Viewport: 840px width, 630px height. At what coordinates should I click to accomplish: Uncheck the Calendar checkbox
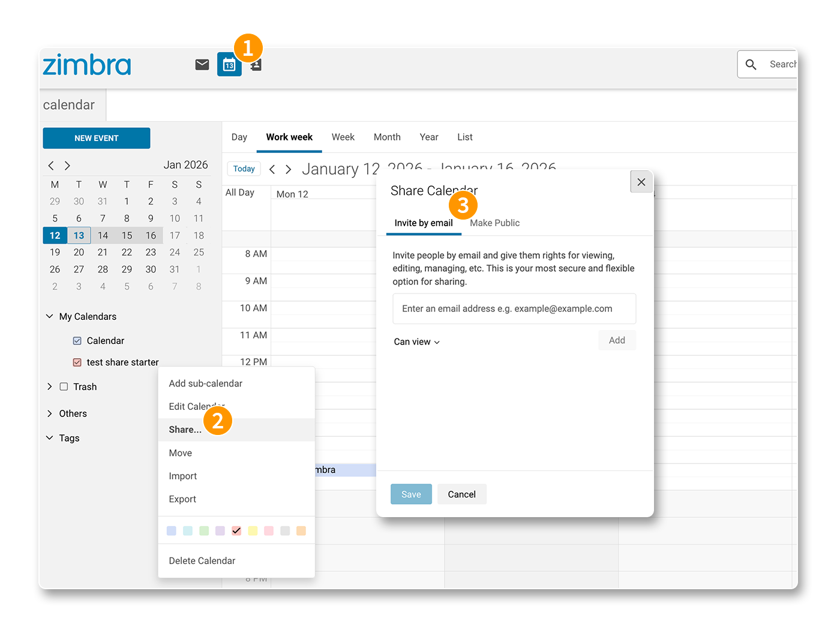click(x=77, y=340)
